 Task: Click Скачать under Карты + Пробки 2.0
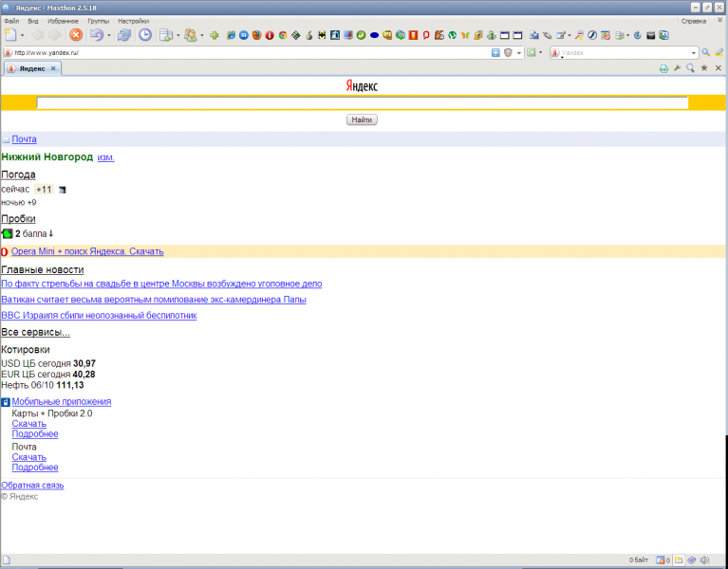point(28,423)
